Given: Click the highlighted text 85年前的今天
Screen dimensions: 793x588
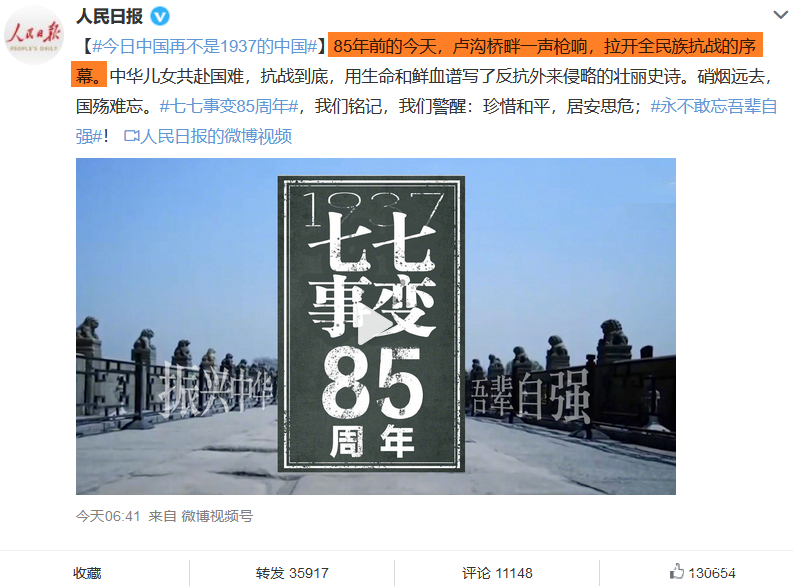Looking at the screenshot, I should pyautogui.click(x=384, y=47).
